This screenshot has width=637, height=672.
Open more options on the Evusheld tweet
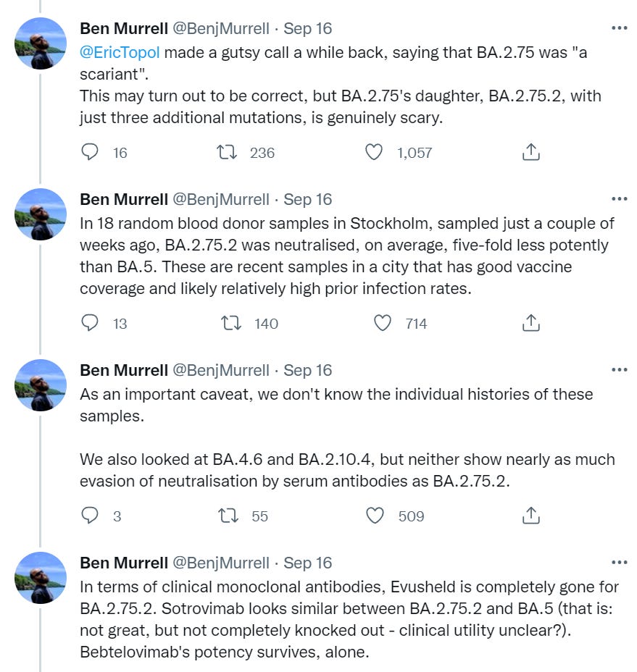(x=620, y=562)
